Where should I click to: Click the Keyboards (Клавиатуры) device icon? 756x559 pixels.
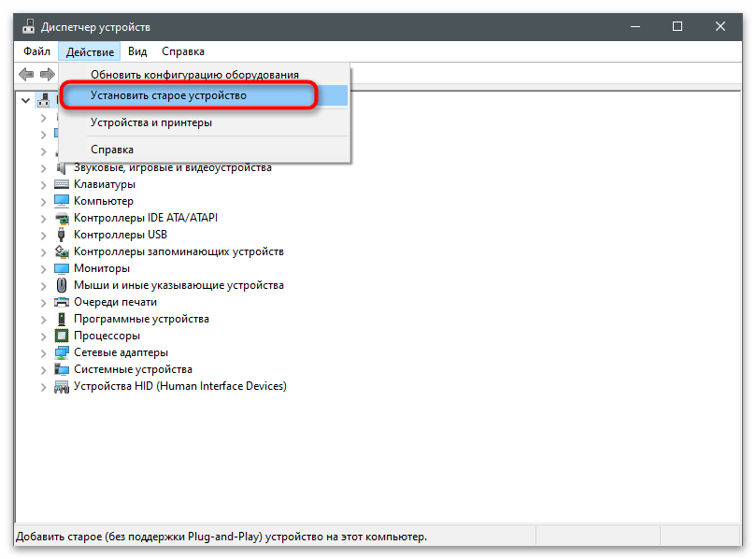(x=62, y=184)
